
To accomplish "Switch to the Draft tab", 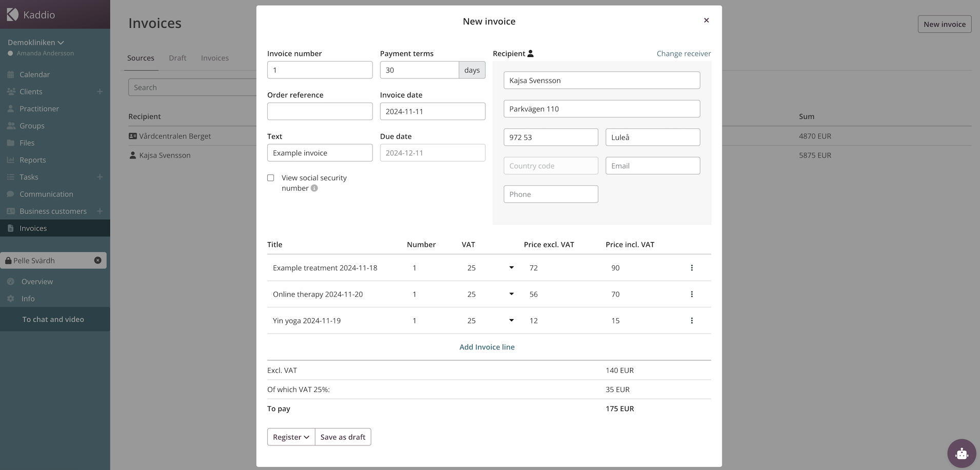I will pyautogui.click(x=178, y=58).
